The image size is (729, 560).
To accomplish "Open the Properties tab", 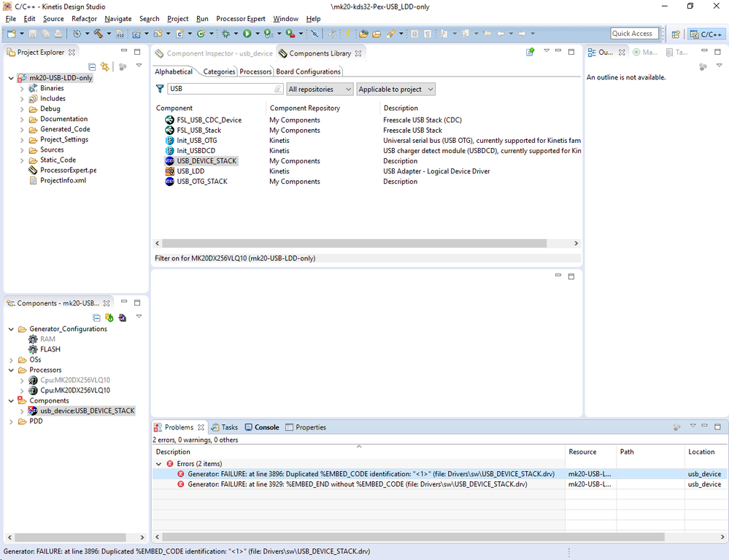I will [306, 427].
